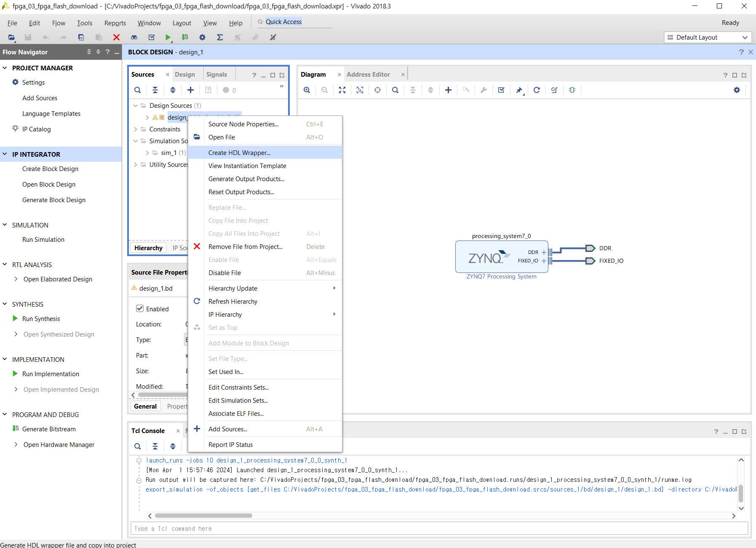Collapse the Design Sources tree node
This screenshot has width=756, height=548.
(136, 106)
